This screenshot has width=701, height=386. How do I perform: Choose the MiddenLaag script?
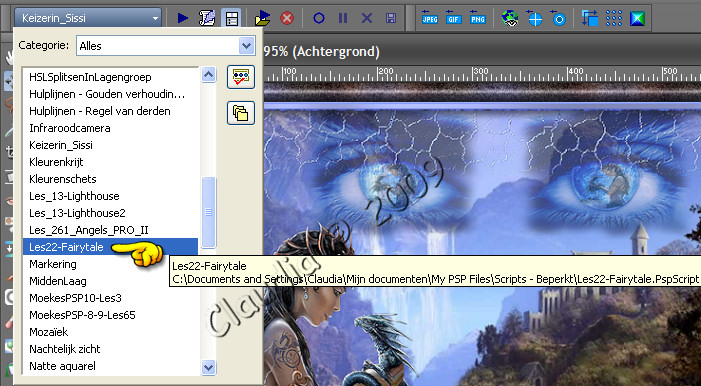click(110, 281)
